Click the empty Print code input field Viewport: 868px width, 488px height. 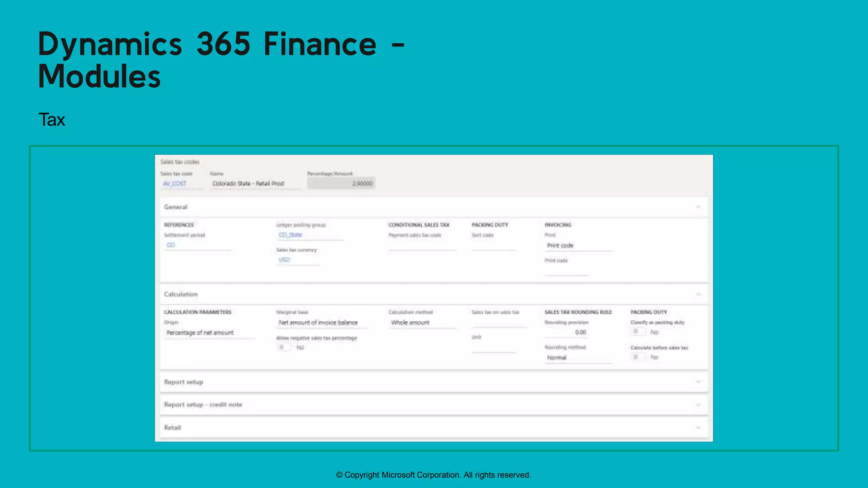pos(567,271)
